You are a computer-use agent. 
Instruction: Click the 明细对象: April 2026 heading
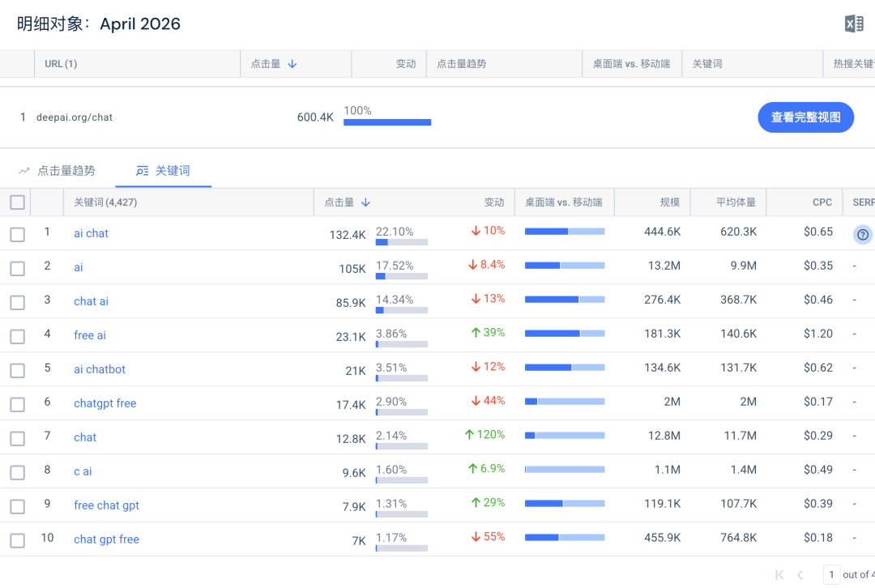coord(98,24)
